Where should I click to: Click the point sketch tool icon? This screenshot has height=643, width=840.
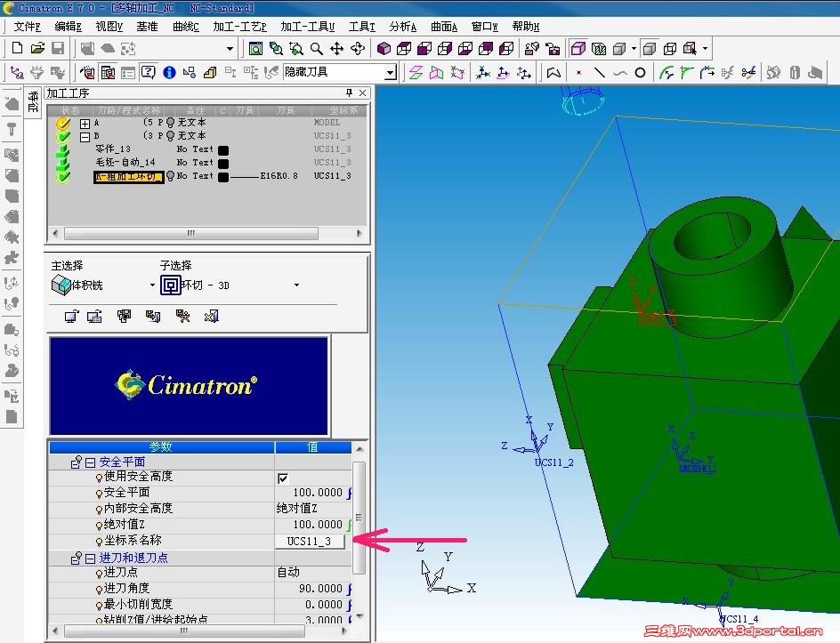pos(578,72)
